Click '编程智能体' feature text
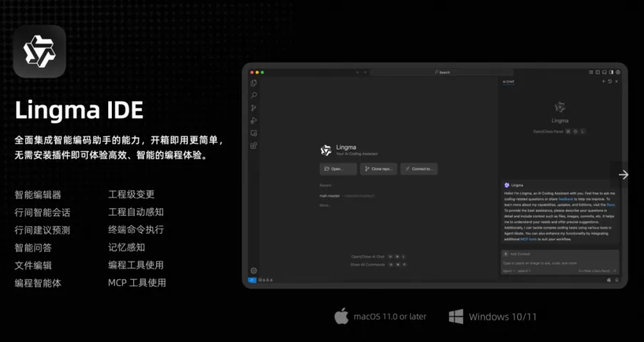Screen dimensions: 644x342 click(x=38, y=283)
